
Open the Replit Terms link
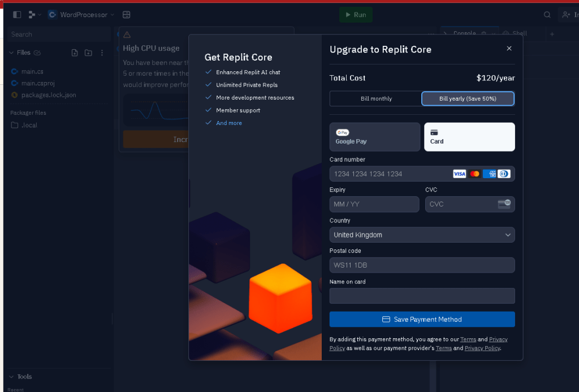click(468, 339)
